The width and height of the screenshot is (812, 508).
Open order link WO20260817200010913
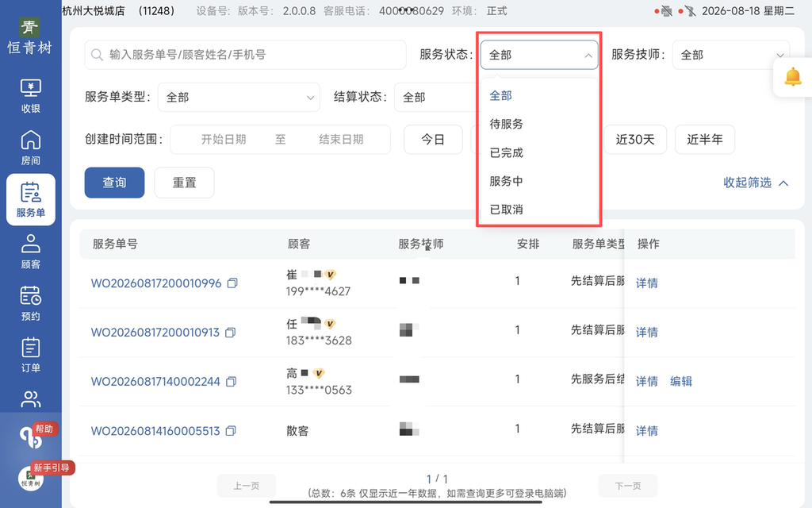(155, 333)
